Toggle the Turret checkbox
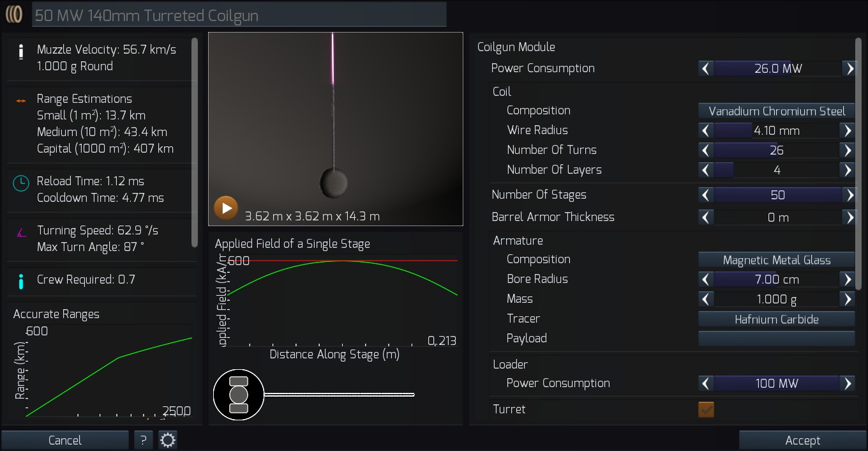The image size is (868, 451). [706, 409]
